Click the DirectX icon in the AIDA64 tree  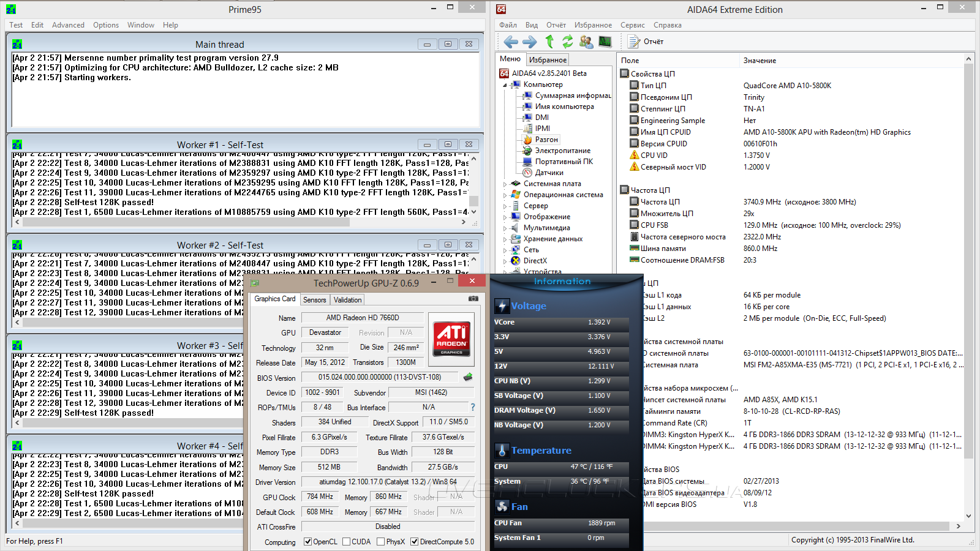coord(516,261)
